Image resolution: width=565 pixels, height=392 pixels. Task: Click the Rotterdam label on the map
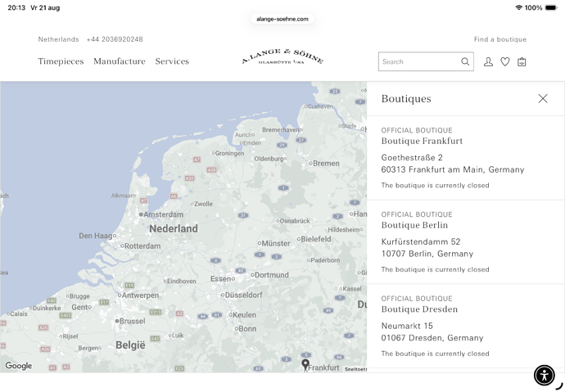click(142, 246)
